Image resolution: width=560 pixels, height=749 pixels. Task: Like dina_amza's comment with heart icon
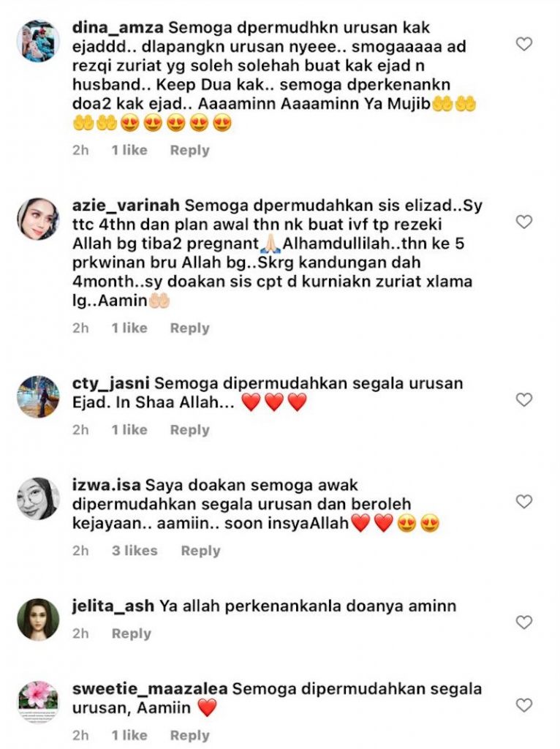524,44
